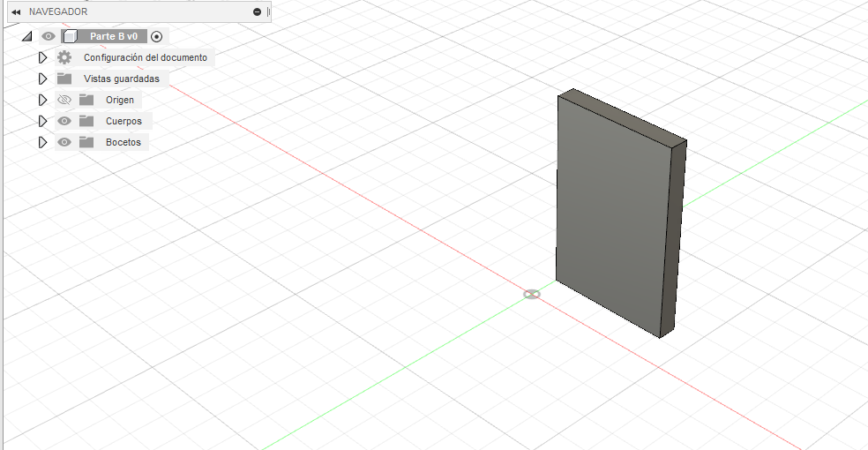Select the top face of the gray body
The height and width of the screenshot is (450, 868).
pyautogui.click(x=623, y=116)
